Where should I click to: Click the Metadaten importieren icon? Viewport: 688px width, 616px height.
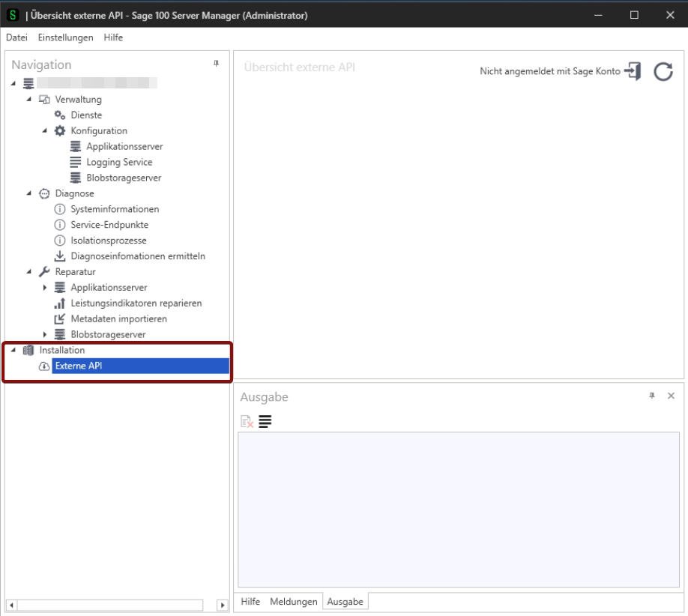(x=60, y=318)
